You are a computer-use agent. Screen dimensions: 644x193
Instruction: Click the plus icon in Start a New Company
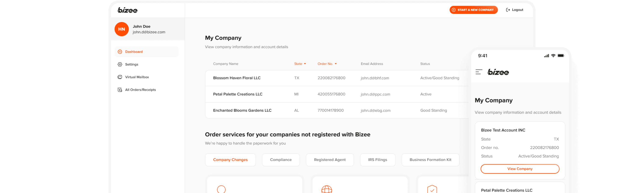[454, 10]
